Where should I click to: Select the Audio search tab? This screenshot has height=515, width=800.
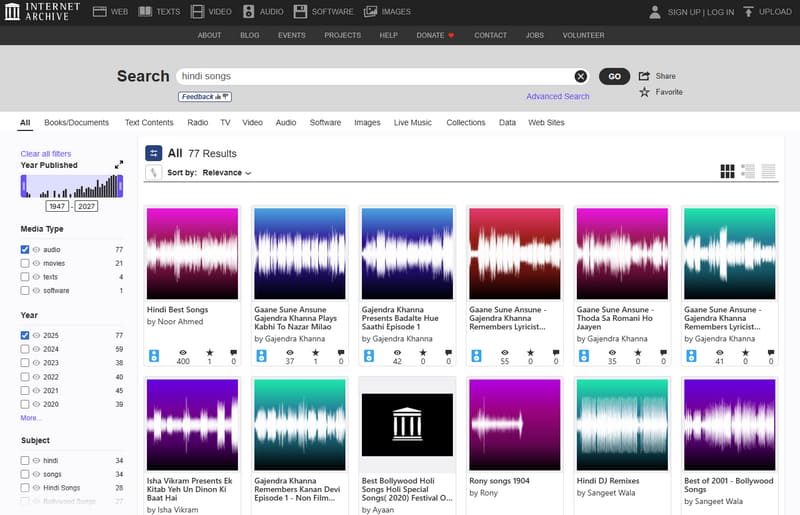pyautogui.click(x=286, y=122)
